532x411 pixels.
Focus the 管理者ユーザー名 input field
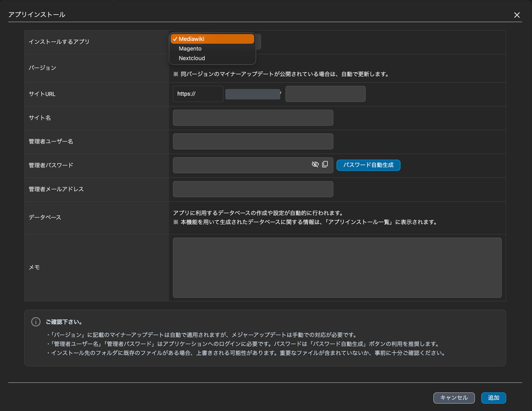pyautogui.click(x=253, y=141)
